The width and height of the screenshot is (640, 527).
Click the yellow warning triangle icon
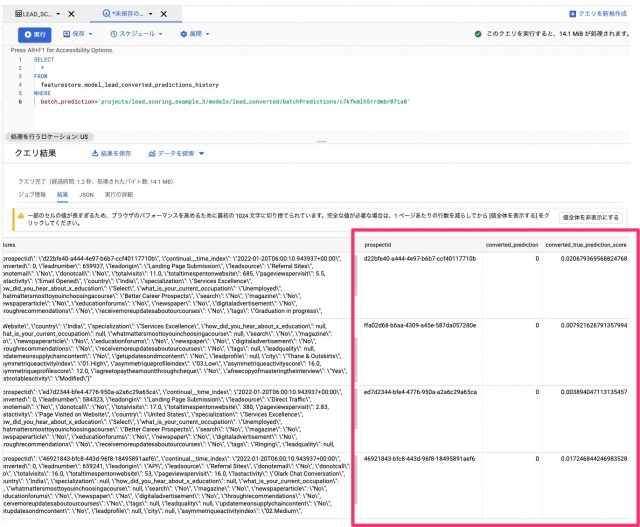click(20, 216)
